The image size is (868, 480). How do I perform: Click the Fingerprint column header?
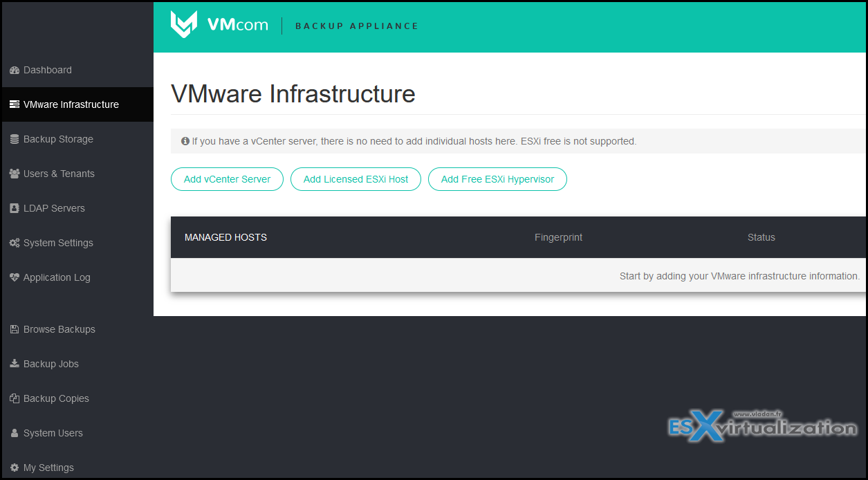click(558, 237)
